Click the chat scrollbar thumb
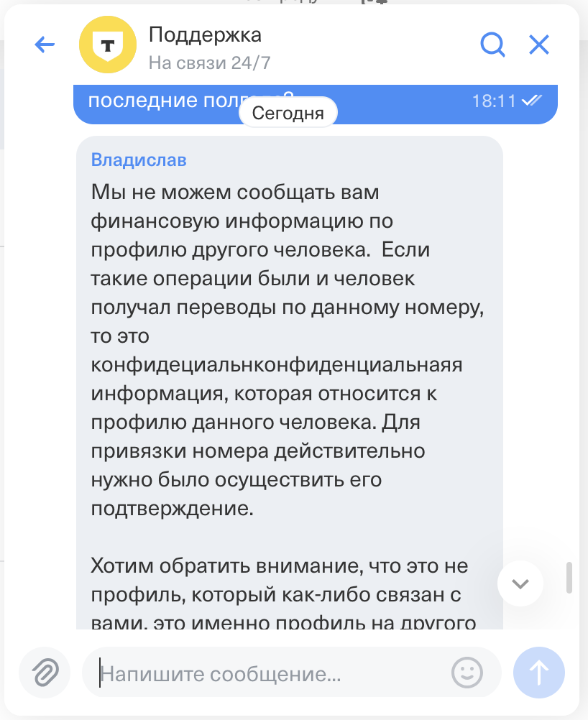Image resolution: width=588 pixels, height=720 pixels. [569, 577]
